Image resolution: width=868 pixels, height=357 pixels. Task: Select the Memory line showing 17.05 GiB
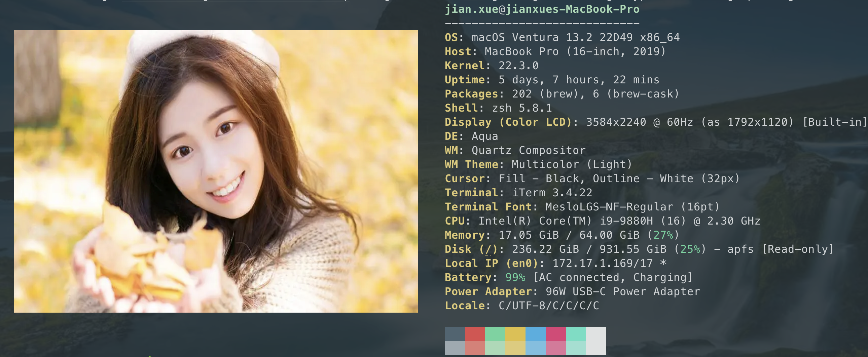click(562, 235)
